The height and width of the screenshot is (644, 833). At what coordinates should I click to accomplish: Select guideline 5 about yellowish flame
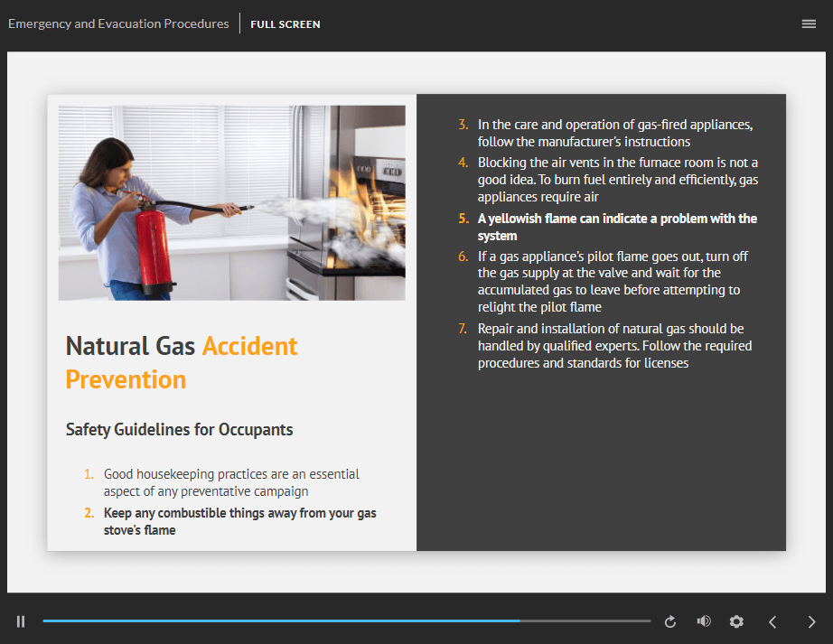click(x=608, y=227)
